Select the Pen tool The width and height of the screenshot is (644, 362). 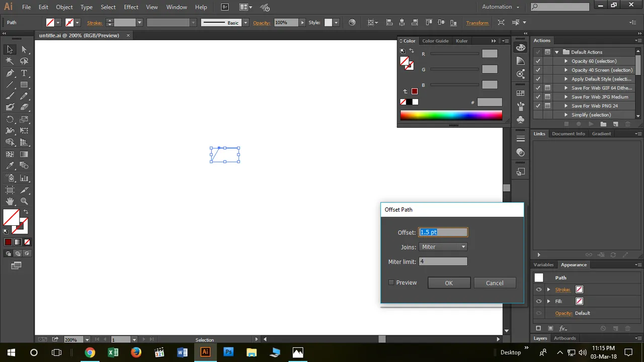point(10,73)
